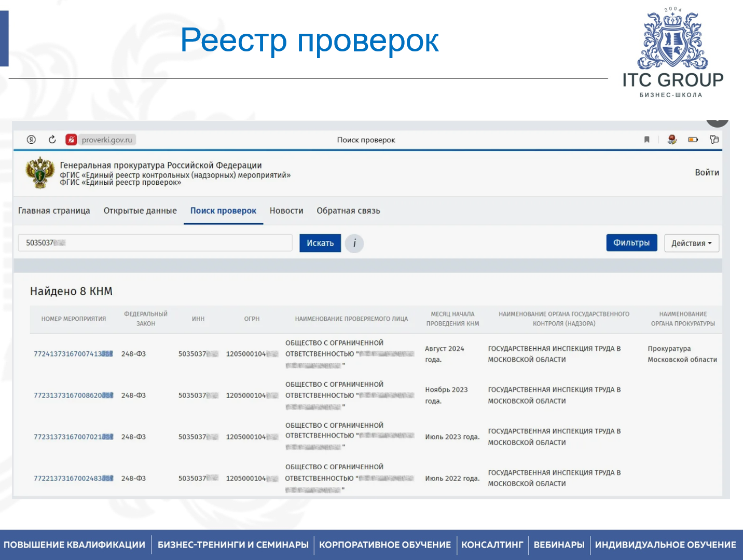743x560 pixels.
Task: Click the НОМЕР МЕРОПРИЯТИЯ column header
Action: [x=74, y=319]
